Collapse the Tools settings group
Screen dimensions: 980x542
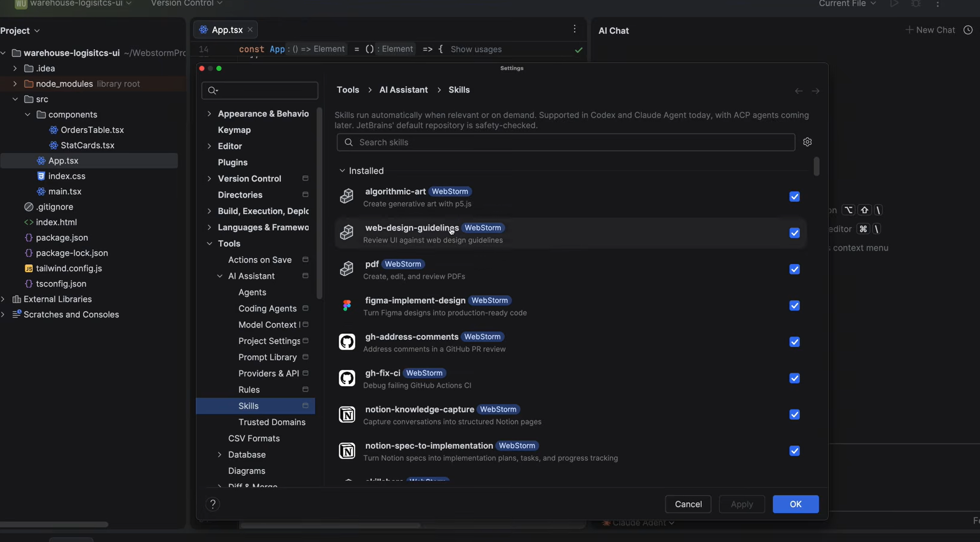(x=209, y=243)
